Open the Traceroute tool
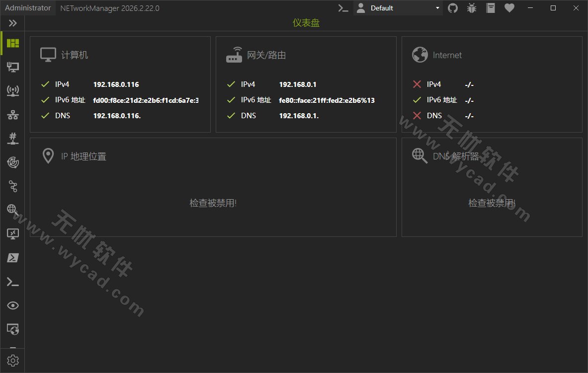The width and height of the screenshot is (588, 373). point(12,186)
